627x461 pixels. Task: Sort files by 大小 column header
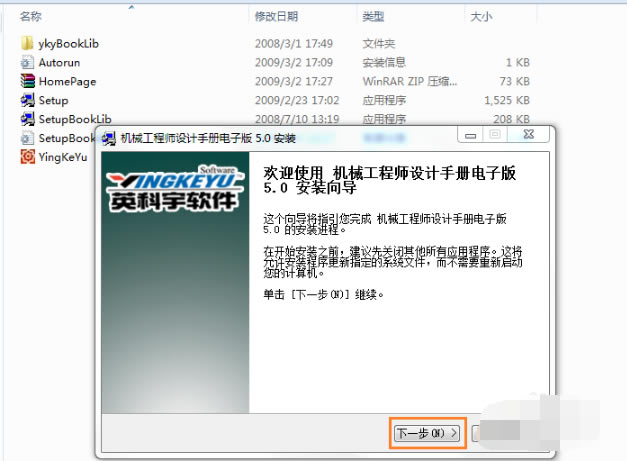(481, 16)
